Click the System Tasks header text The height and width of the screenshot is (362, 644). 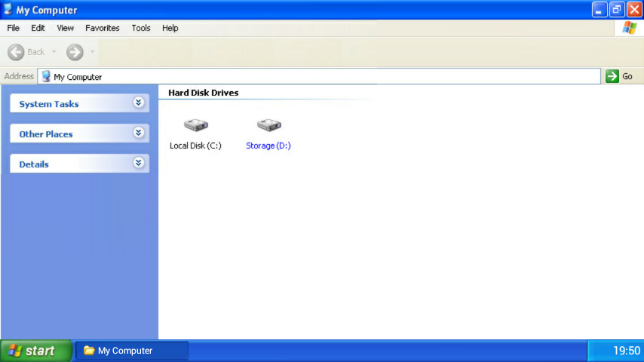(x=49, y=104)
